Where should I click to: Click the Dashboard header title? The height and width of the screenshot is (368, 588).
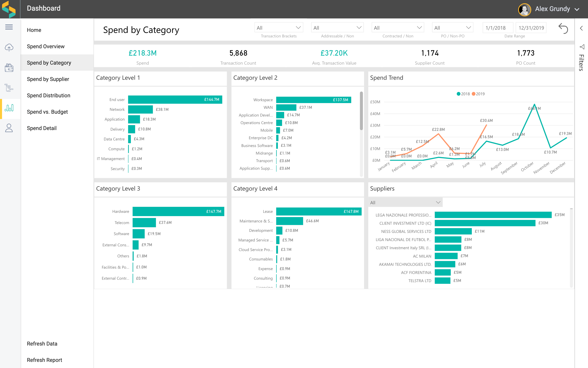pos(44,8)
